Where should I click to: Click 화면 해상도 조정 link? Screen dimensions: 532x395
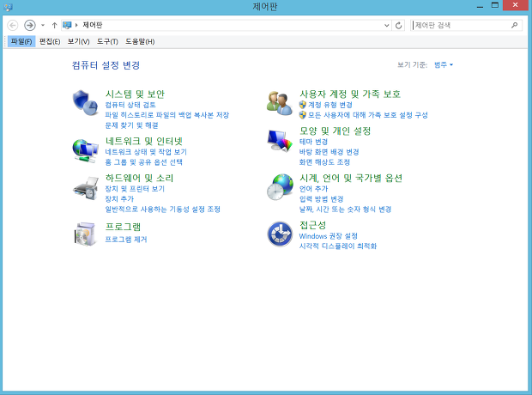tap(324, 161)
